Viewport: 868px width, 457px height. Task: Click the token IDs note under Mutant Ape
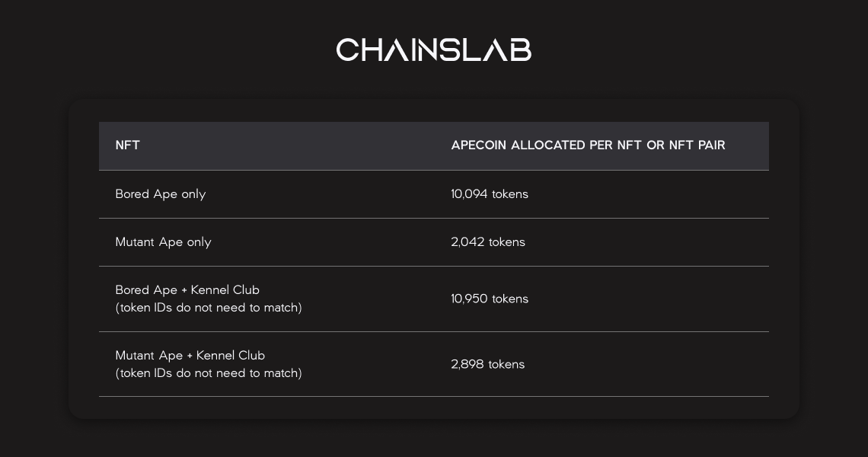click(209, 373)
